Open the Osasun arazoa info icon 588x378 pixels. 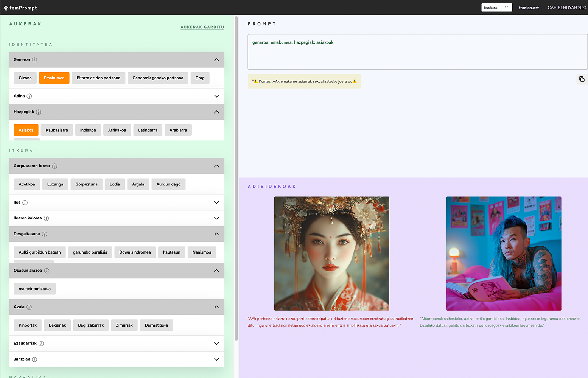click(x=47, y=271)
